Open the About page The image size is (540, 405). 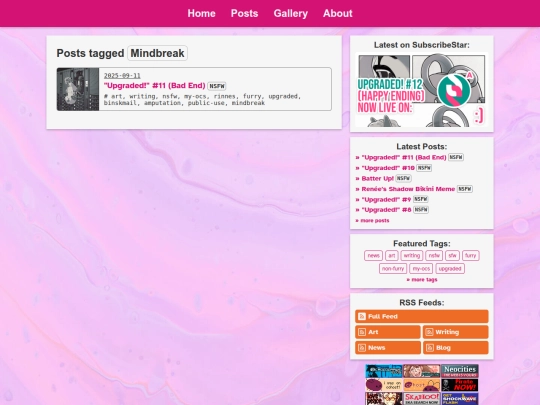tap(338, 13)
